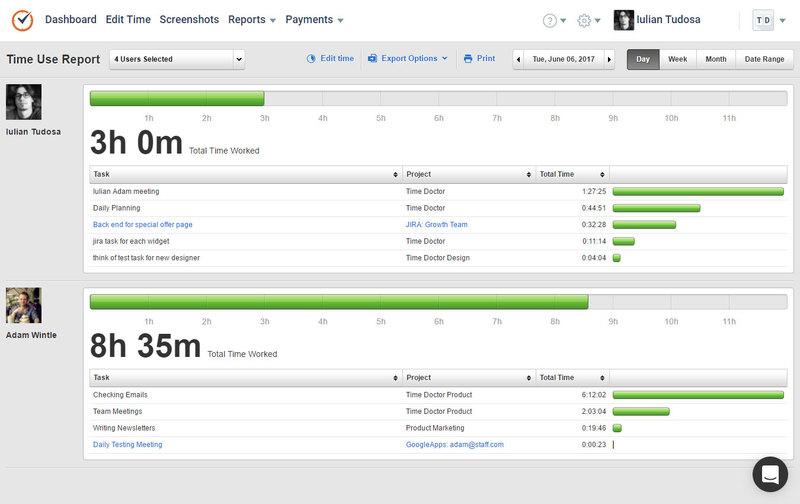The width and height of the screenshot is (800, 504).
Task: Open the 4 Users Selected dropdown
Action: click(176, 59)
